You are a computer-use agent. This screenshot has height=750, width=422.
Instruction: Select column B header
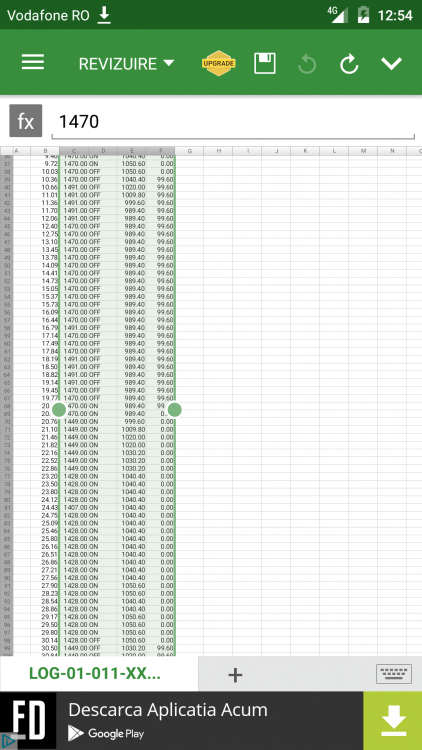point(44,151)
